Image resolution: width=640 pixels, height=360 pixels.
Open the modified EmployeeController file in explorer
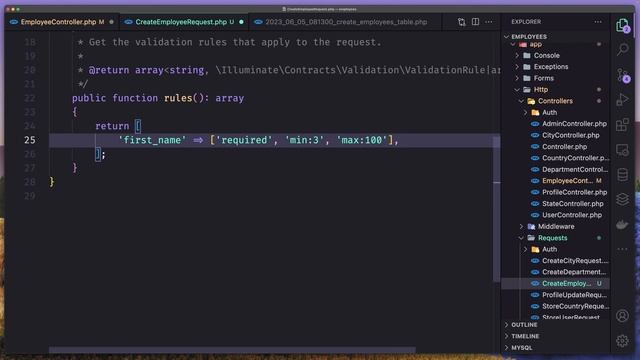tap(566, 181)
